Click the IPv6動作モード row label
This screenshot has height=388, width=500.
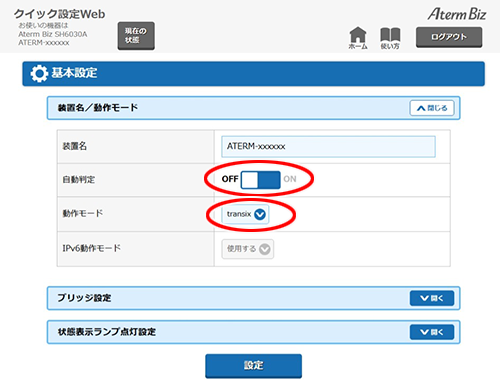pos(92,248)
